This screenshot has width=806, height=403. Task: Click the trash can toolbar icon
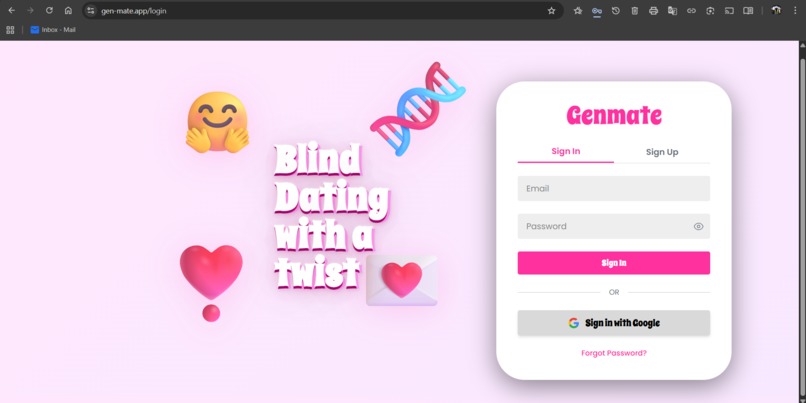tap(635, 11)
